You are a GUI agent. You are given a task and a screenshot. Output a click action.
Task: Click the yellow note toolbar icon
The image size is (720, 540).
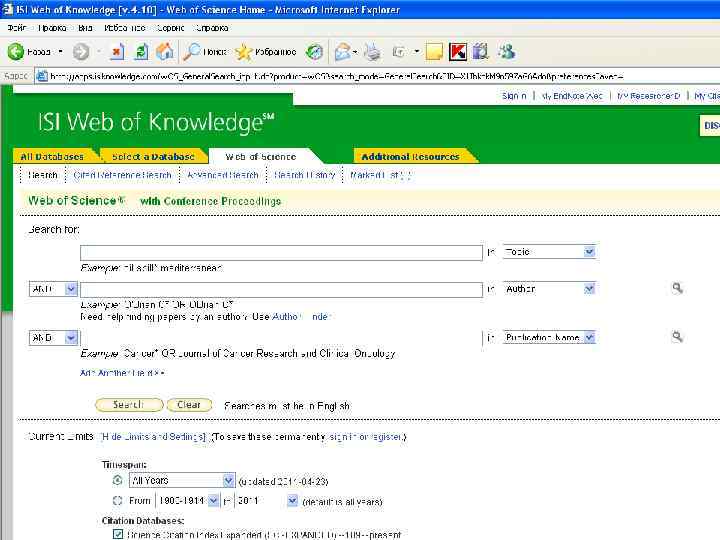[x=434, y=52]
